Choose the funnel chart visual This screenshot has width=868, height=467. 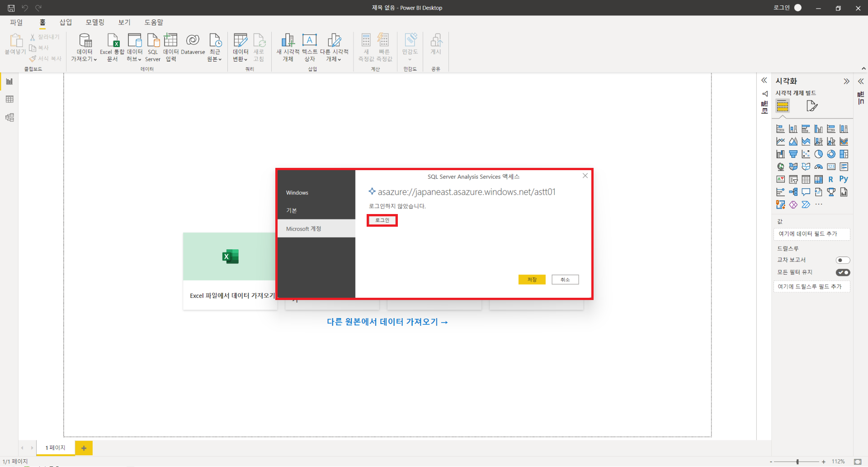click(x=793, y=154)
